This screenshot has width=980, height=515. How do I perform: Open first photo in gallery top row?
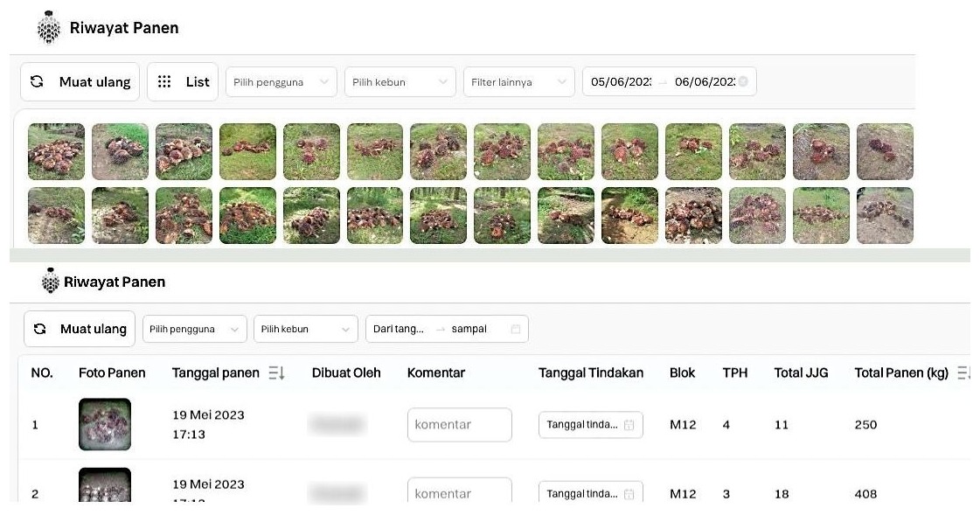pyautogui.click(x=56, y=152)
